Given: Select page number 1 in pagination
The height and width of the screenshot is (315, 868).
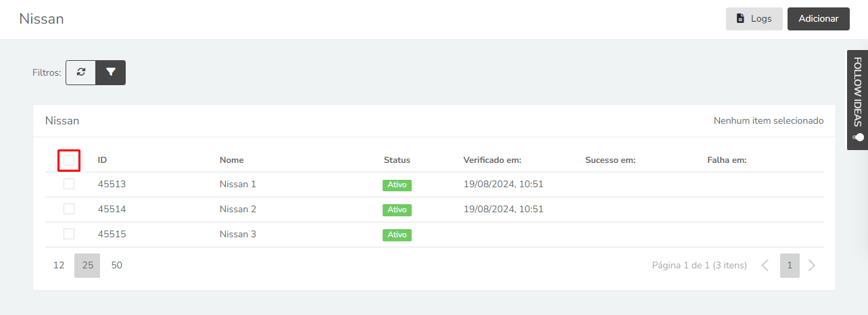Looking at the screenshot, I should click(790, 266).
